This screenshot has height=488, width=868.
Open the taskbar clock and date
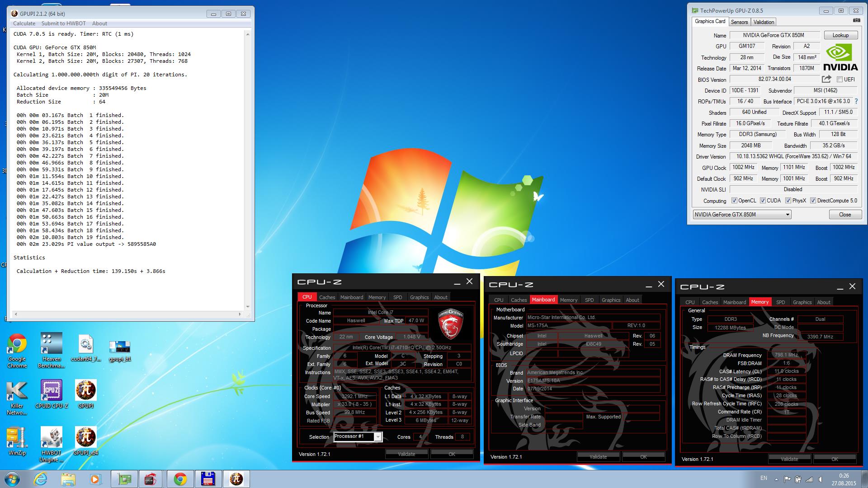point(844,479)
